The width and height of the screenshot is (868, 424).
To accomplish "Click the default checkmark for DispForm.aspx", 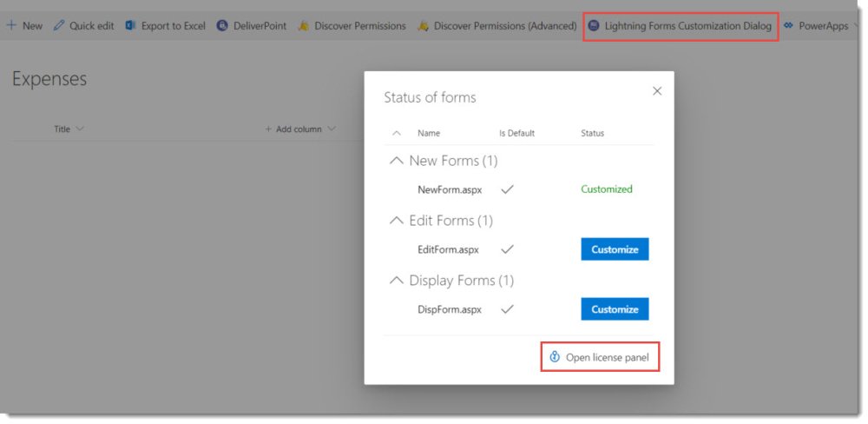I will (x=507, y=309).
